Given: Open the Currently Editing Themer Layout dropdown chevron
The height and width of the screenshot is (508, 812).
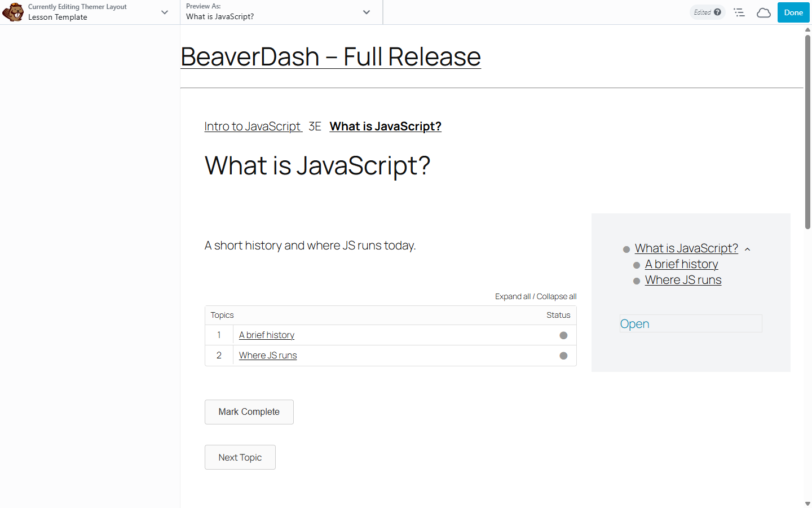Looking at the screenshot, I should point(165,12).
